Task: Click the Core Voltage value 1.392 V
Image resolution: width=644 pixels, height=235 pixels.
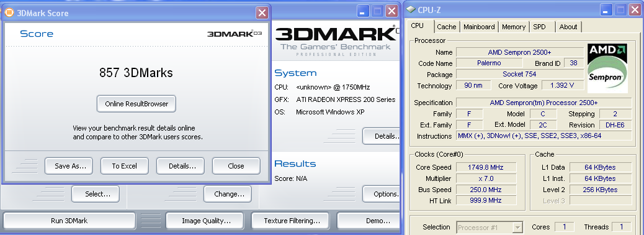Action: point(563,85)
